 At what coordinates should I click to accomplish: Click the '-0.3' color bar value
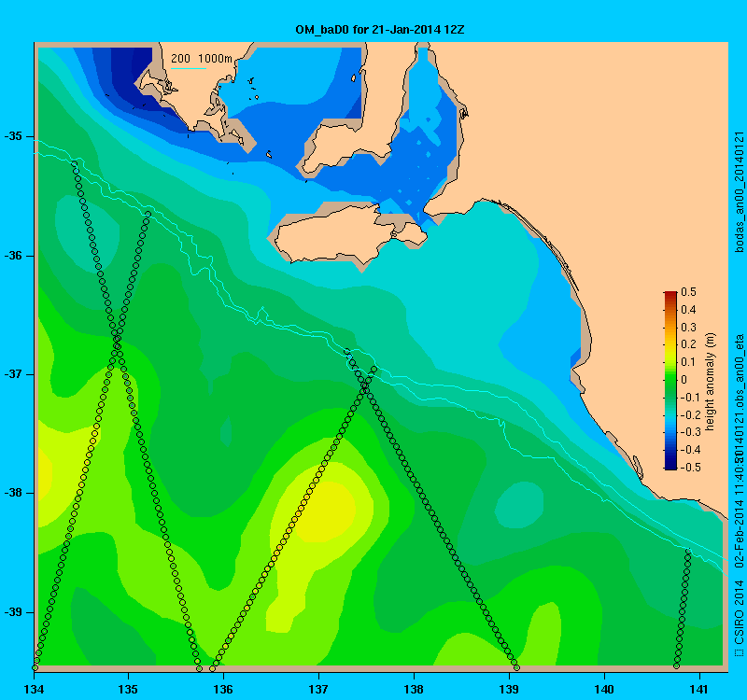(690, 432)
